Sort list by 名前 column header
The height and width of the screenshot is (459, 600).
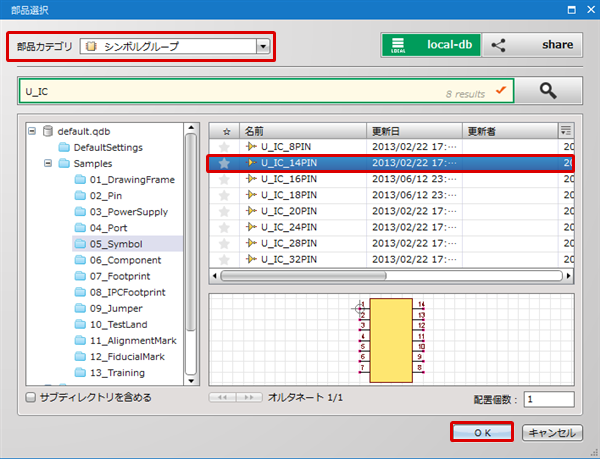(x=300, y=131)
